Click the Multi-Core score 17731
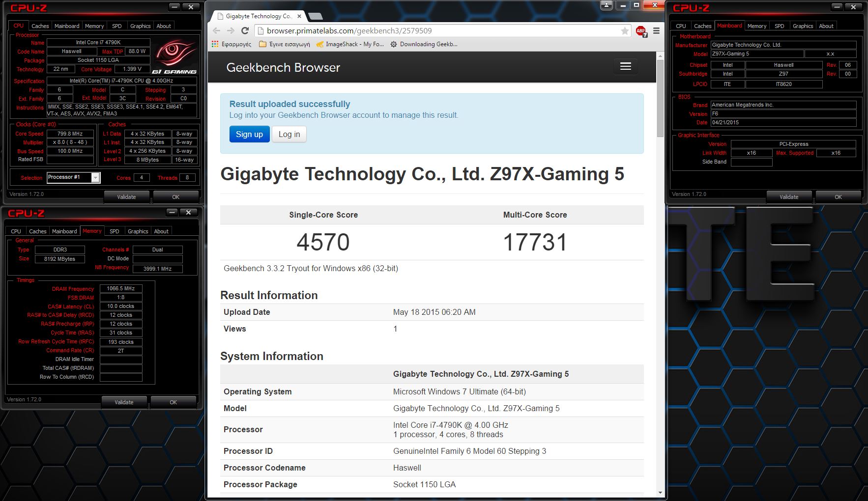Screen dimensions: 868x501 [x=535, y=242]
